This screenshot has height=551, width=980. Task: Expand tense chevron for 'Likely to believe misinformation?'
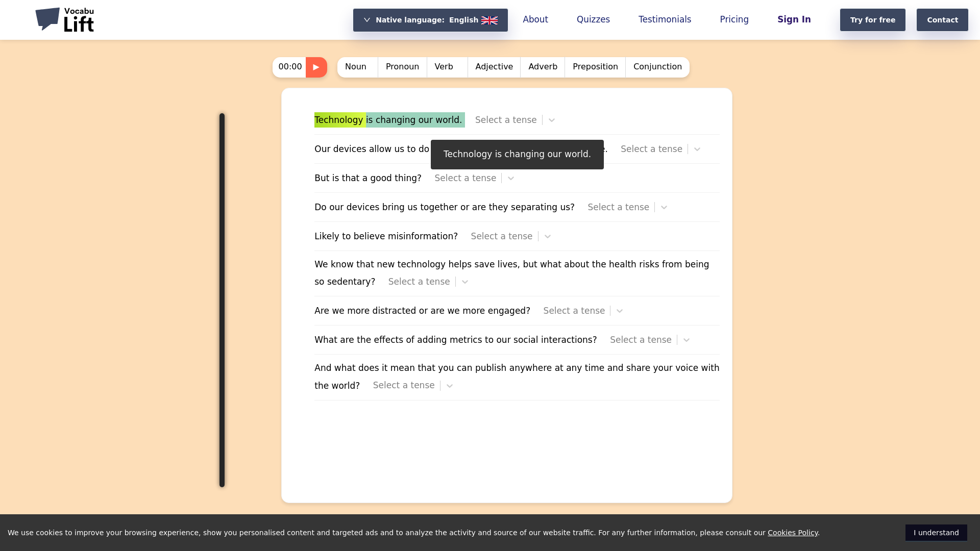pyautogui.click(x=548, y=237)
